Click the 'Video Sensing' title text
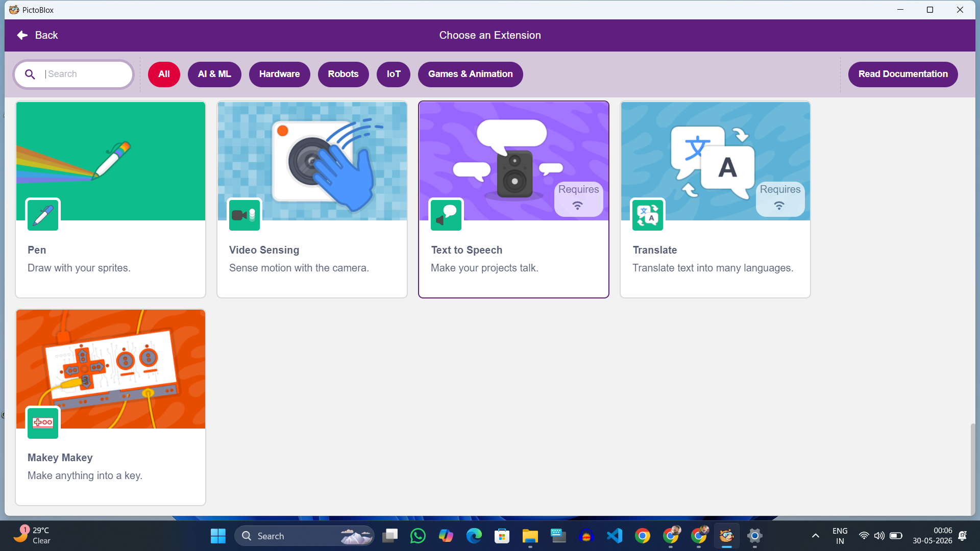Image resolution: width=980 pixels, height=551 pixels. coord(264,250)
